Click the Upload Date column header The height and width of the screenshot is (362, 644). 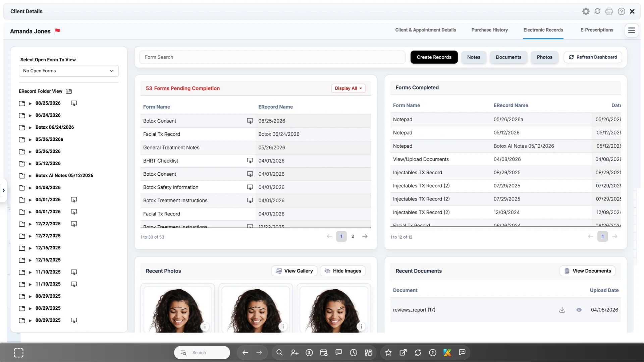click(604, 290)
